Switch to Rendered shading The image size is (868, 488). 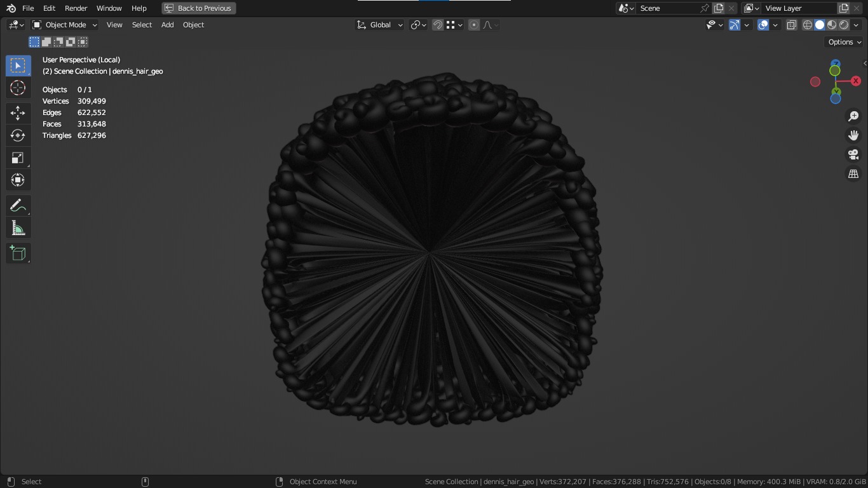[x=844, y=25]
